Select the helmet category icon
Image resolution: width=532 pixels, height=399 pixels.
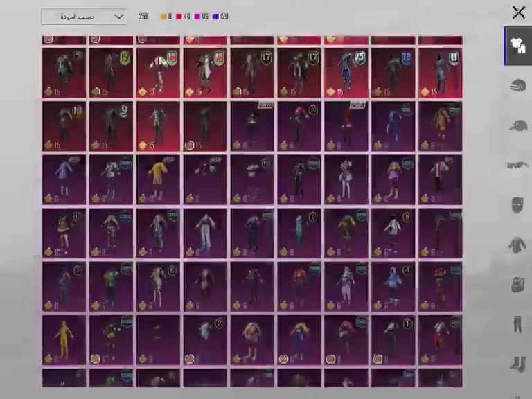coord(517,85)
